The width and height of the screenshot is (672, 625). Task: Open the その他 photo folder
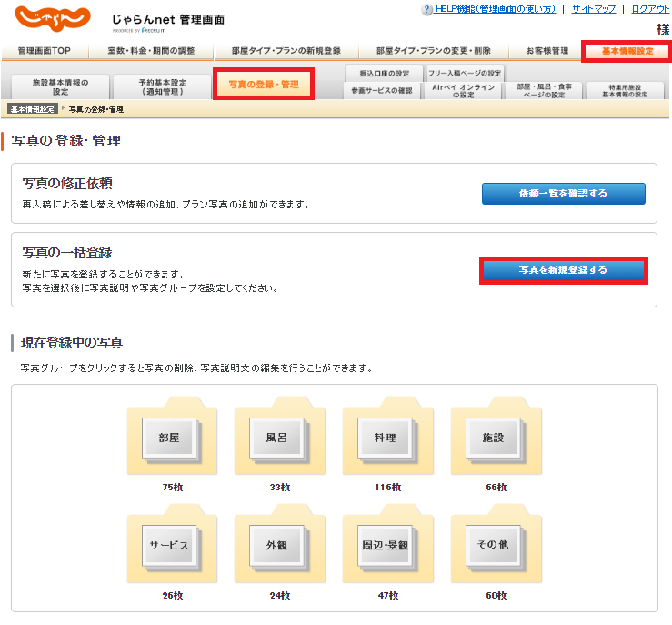click(492, 545)
